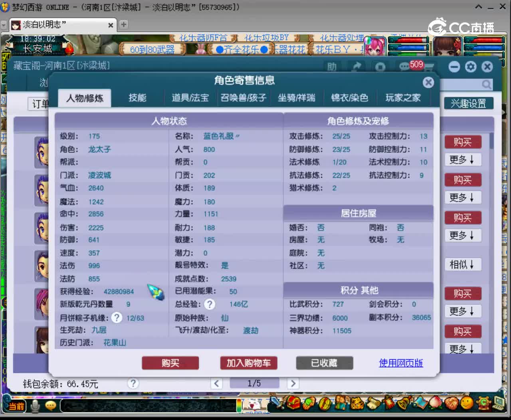This screenshot has width=511, height=420.
Task: Click the tab list dropdown arrow at top left
Action: (x=4, y=25)
